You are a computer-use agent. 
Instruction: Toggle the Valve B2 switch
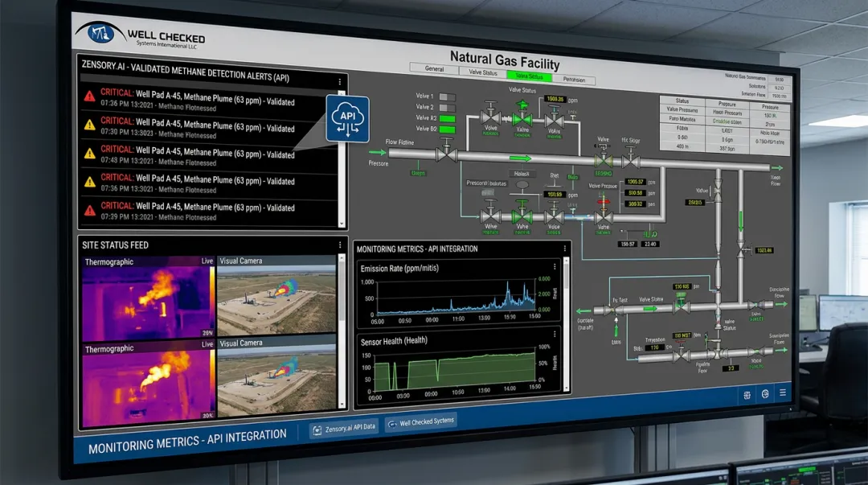447,129
